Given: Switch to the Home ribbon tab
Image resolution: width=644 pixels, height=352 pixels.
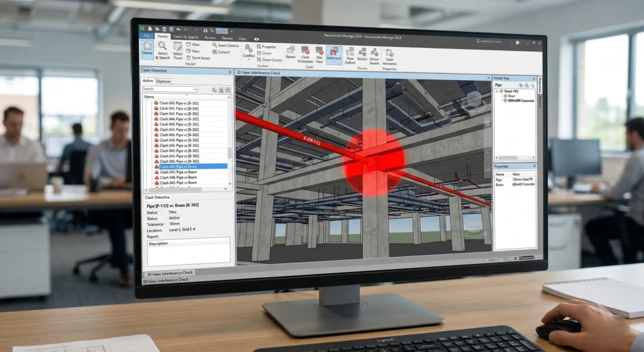Looking at the screenshot, I should click(x=162, y=36).
